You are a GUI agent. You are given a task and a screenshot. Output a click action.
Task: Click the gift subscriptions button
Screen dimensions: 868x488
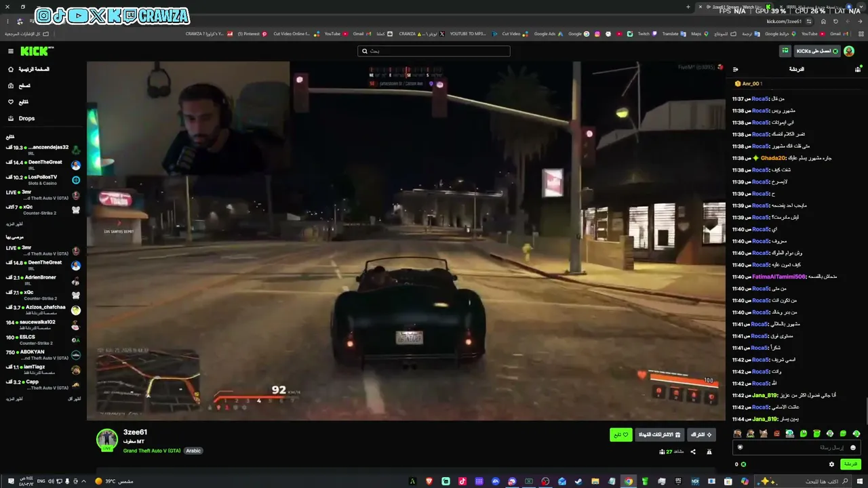pyautogui.click(x=659, y=434)
